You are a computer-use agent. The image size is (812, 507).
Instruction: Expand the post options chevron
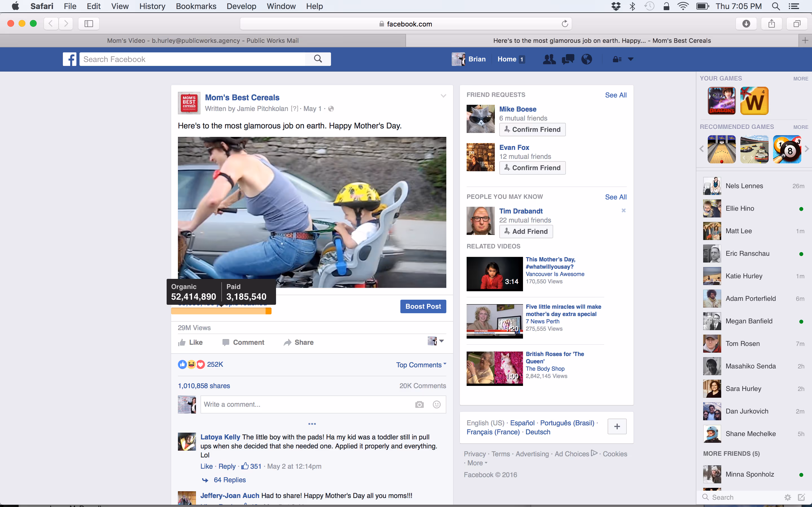tap(443, 96)
